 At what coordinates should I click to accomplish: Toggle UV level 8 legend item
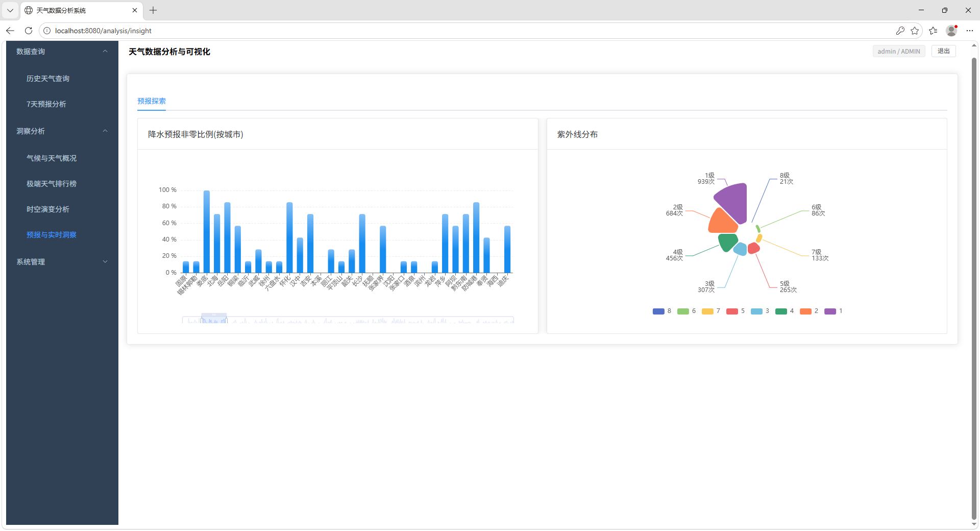(x=661, y=311)
